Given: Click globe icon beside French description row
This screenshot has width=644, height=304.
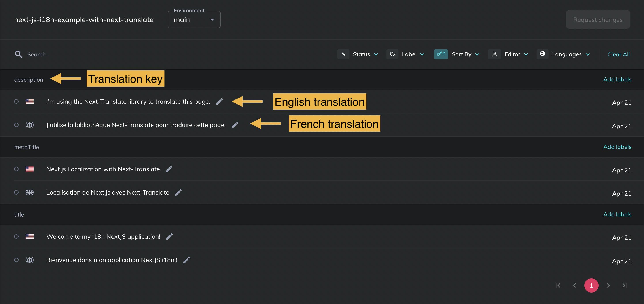Looking at the screenshot, I should click(30, 125).
